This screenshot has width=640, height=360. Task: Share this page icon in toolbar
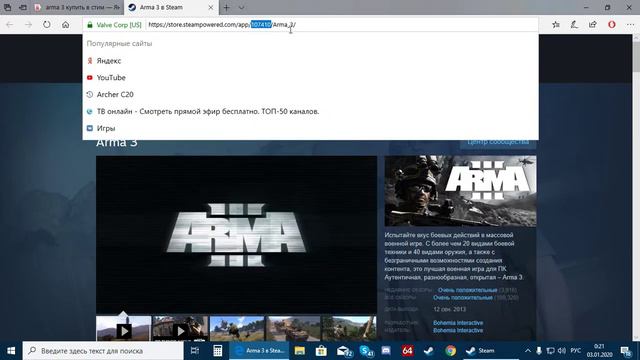pyautogui.click(x=593, y=24)
